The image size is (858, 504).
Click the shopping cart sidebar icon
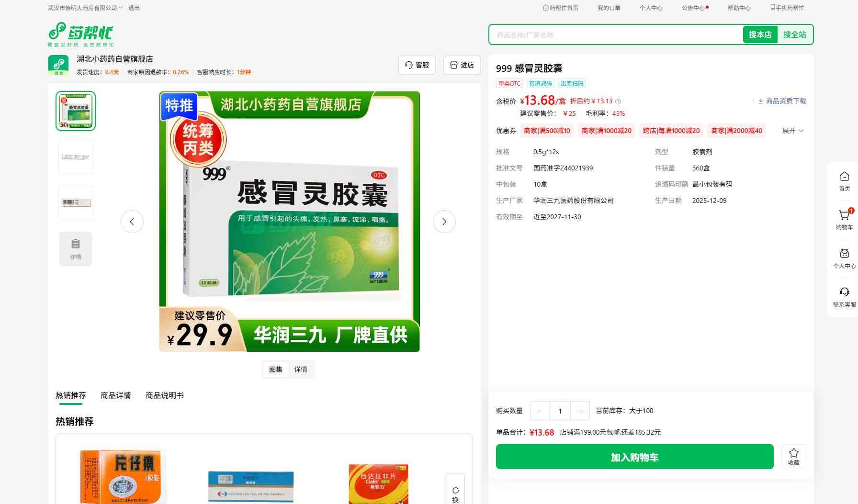[844, 216]
